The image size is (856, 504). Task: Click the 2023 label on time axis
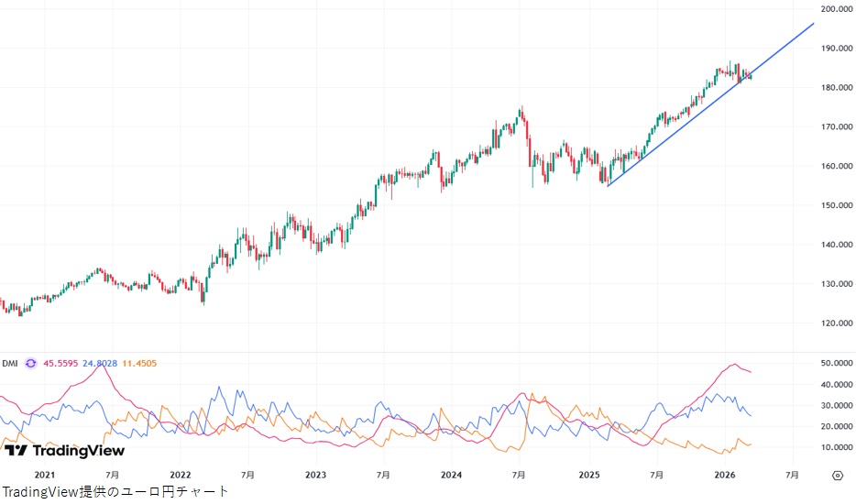[315, 475]
